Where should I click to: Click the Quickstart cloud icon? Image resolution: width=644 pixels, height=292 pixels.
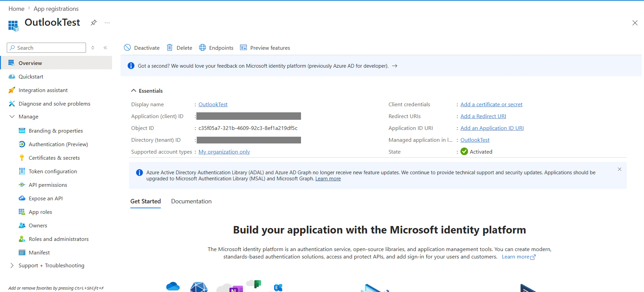[12, 76]
